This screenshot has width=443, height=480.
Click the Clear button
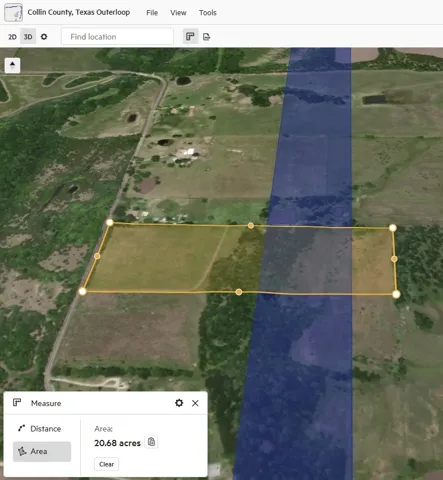click(107, 464)
